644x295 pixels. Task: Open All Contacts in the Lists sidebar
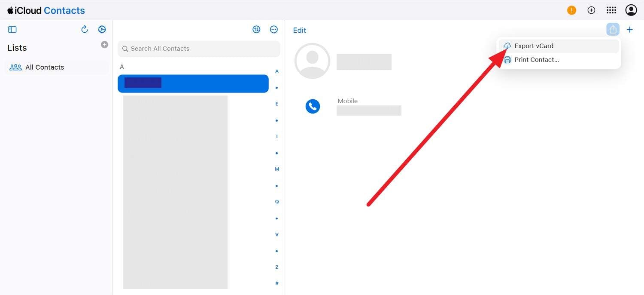pyautogui.click(x=45, y=67)
